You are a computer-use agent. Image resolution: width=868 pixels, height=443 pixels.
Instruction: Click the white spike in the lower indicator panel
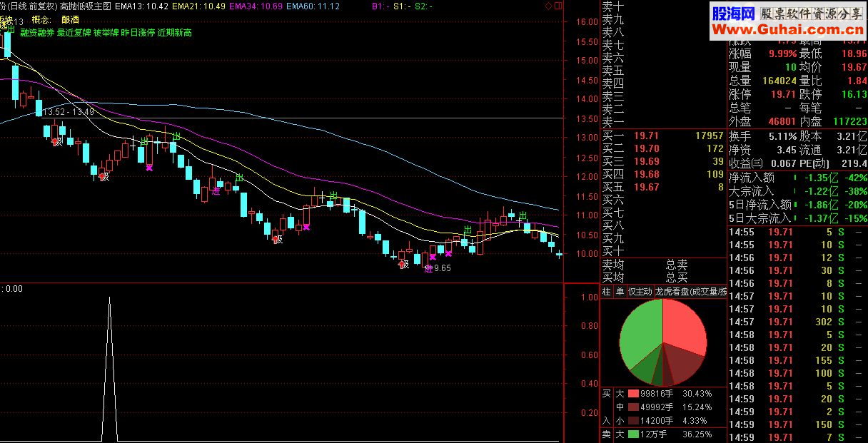pos(109,370)
